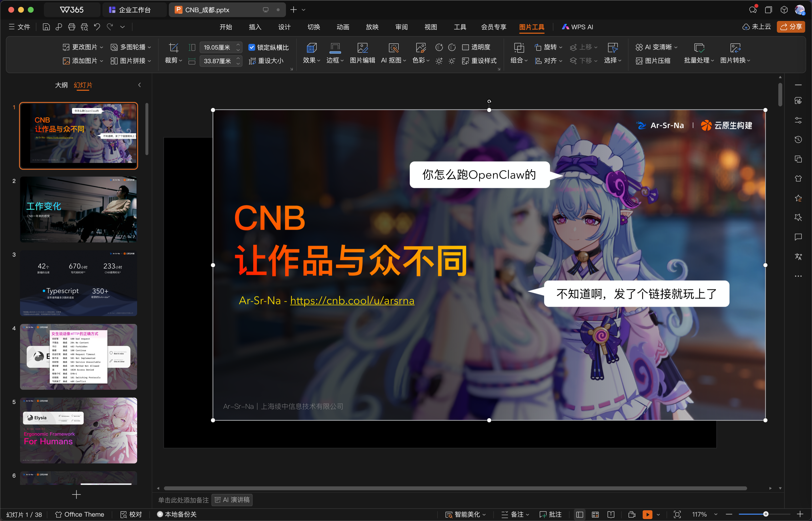The image size is (812, 521).
Task: Start slideshow with the orange play button
Action: click(x=647, y=514)
